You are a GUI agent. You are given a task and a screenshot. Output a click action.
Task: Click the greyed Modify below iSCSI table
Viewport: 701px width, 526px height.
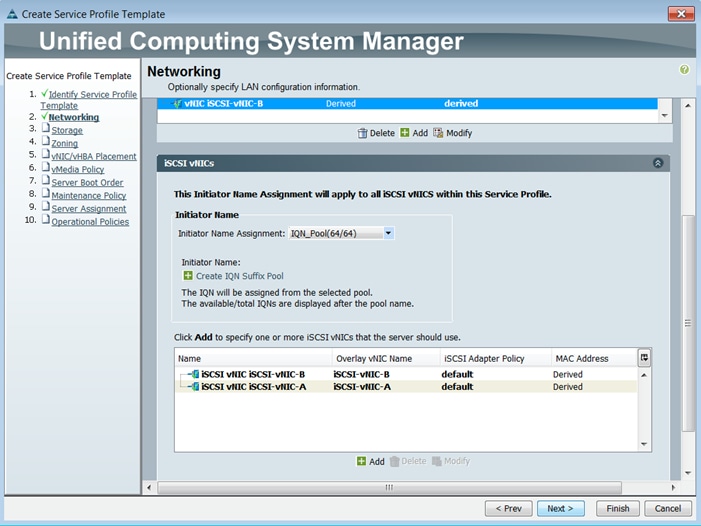(451, 461)
